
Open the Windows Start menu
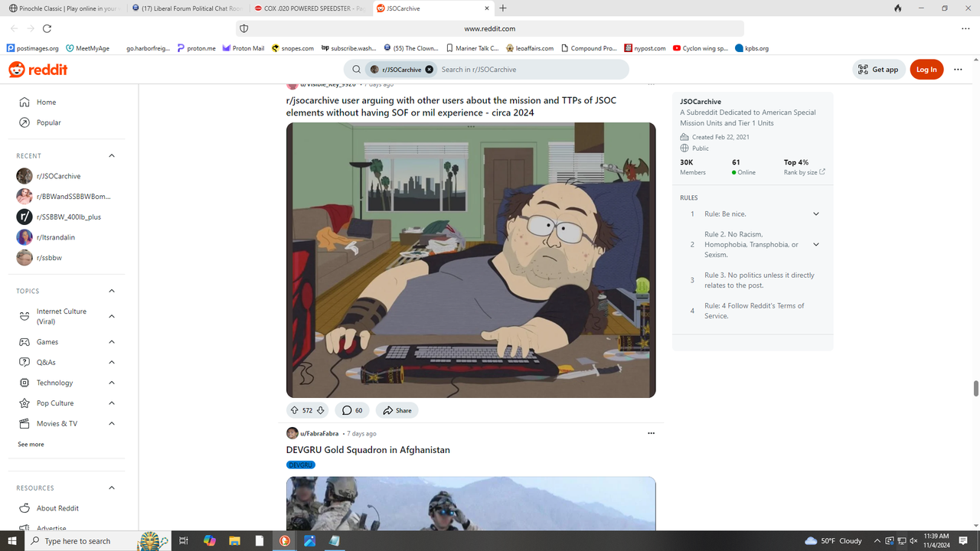(12, 541)
